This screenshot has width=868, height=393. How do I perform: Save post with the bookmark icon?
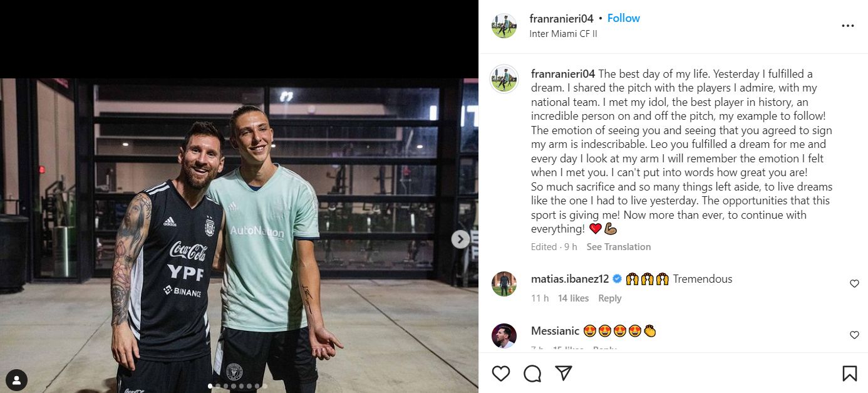click(849, 374)
